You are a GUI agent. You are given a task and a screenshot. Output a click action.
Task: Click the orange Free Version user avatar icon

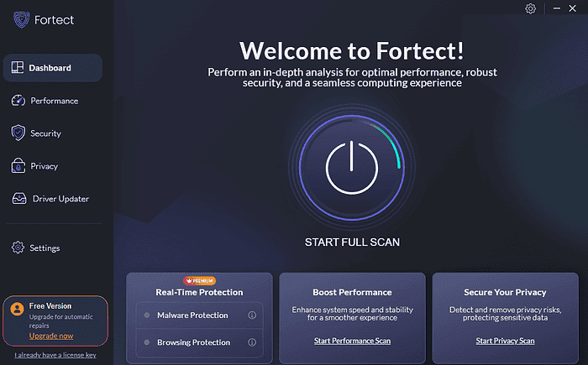(x=17, y=309)
